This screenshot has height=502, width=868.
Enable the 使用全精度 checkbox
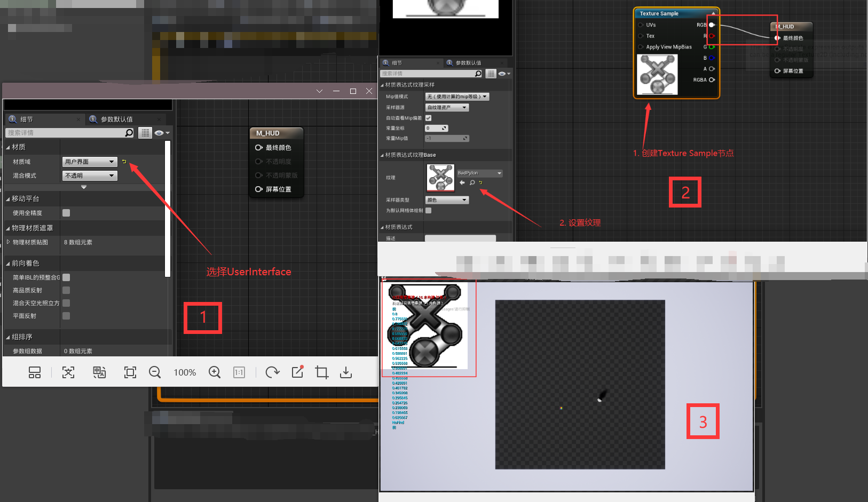[x=66, y=213]
